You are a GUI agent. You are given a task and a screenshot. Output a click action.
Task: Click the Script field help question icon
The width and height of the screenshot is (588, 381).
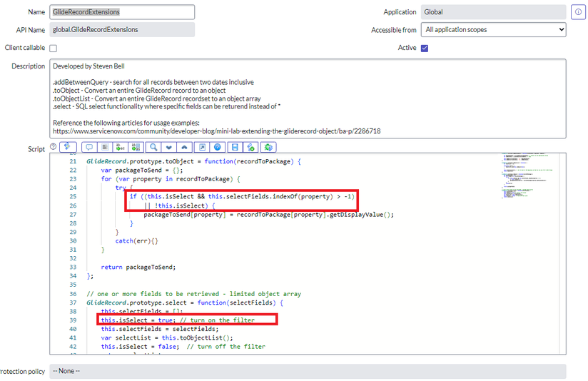(53, 147)
